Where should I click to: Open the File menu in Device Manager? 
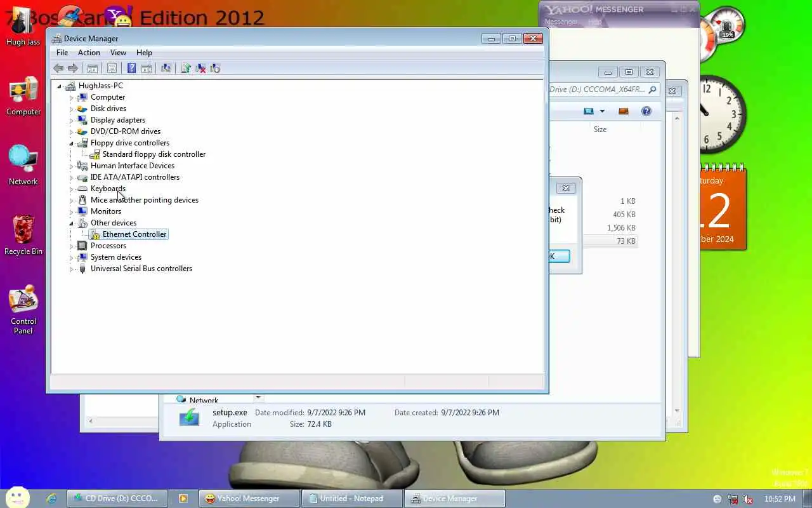[x=62, y=53]
